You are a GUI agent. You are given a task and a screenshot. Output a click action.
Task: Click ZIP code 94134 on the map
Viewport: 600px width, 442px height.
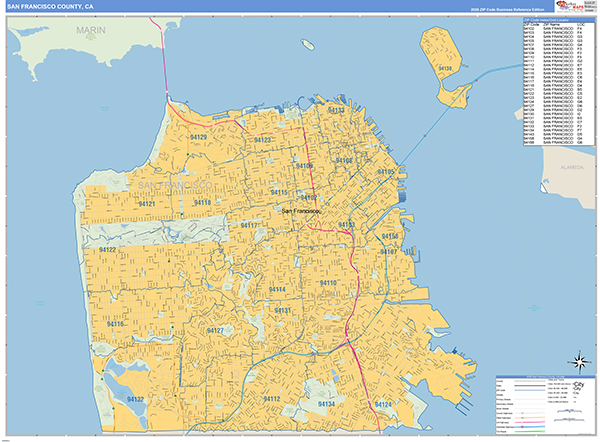coord(326,404)
